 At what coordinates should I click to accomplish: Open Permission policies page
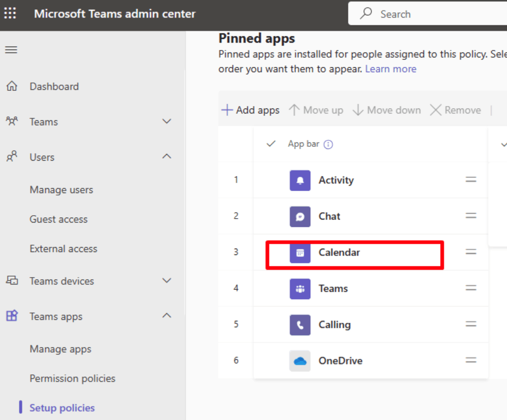pos(72,378)
